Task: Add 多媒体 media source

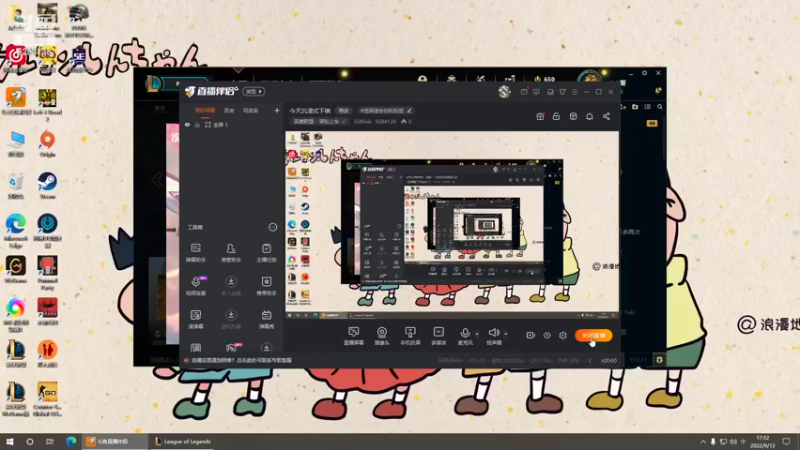Action: 439,336
